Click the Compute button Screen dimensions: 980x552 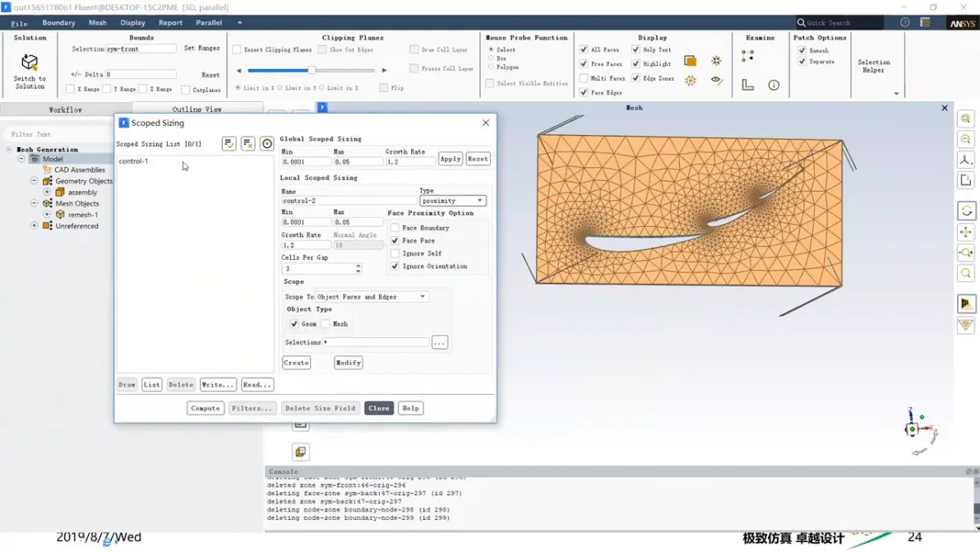tap(205, 408)
